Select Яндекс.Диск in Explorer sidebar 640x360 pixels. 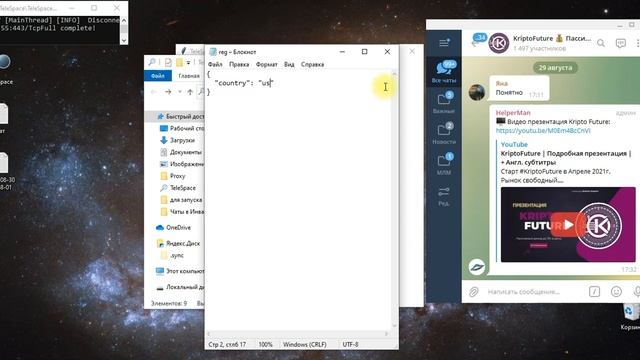click(x=178, y=243)
